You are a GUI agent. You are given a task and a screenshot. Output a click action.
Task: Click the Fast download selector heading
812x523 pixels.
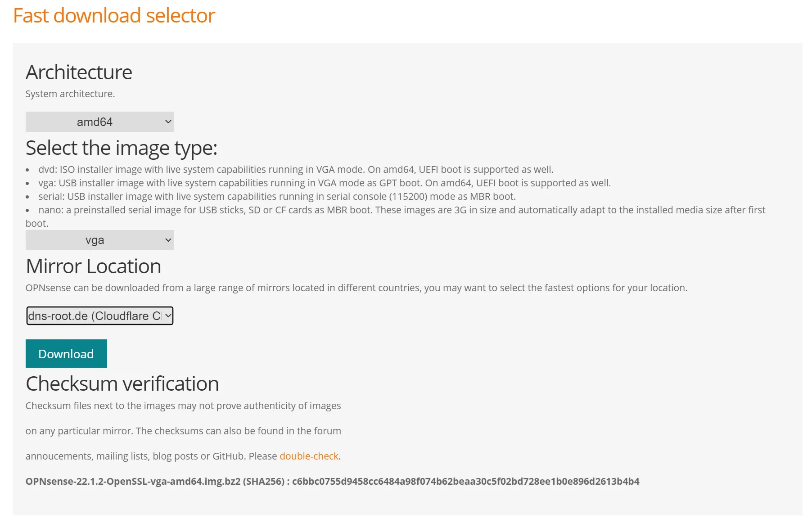(114, 15)
